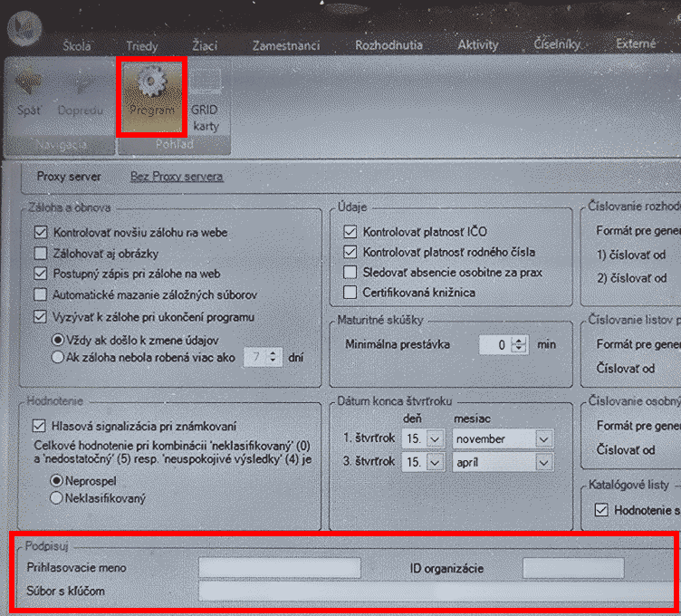This screenshot has height=616, width=681.
Task: Click the Prihlasovacie meno input field
Action: (x=279, y=568)
